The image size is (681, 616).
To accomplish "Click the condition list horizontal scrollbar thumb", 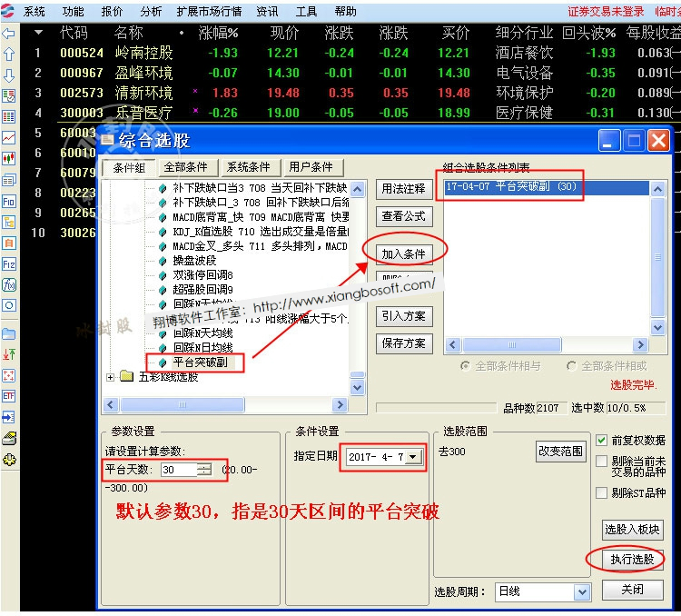I will [512, 345].
